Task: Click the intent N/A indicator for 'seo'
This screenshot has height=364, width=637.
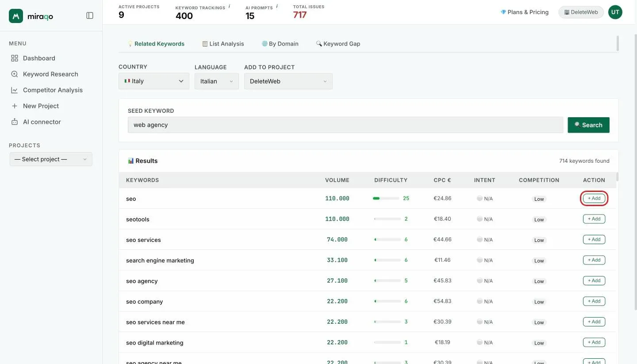Action: click(x=484, y=199)
